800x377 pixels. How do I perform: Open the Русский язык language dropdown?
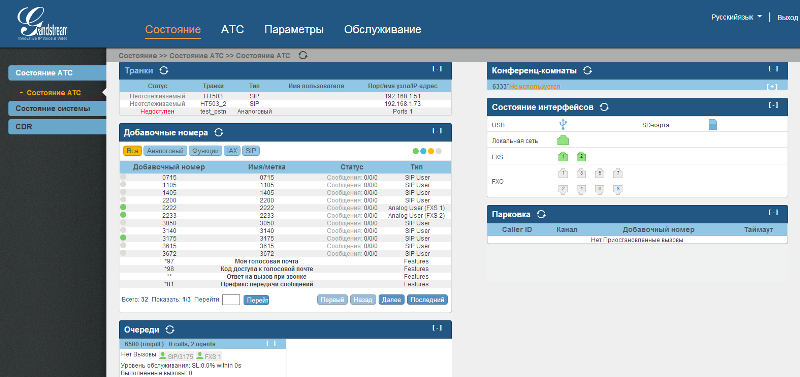pos(737,17)
